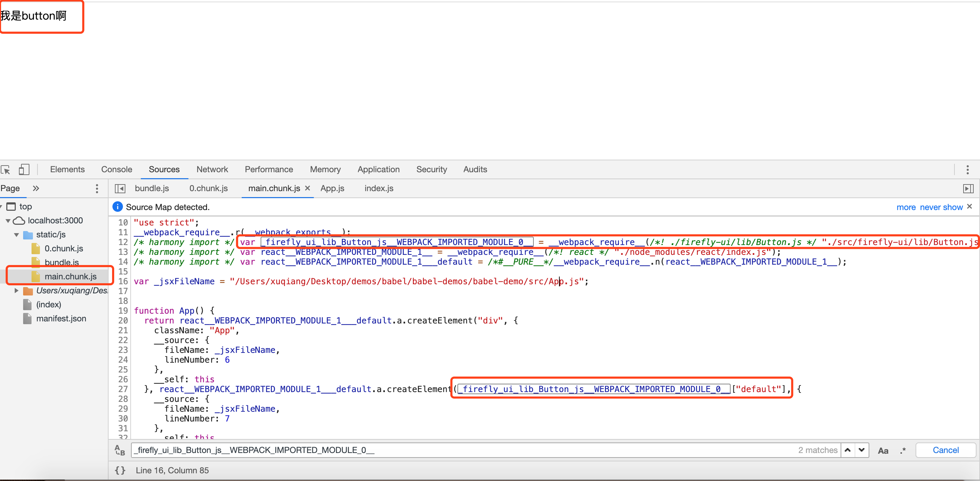Toggle the device toolbar icon

(24, 169)
